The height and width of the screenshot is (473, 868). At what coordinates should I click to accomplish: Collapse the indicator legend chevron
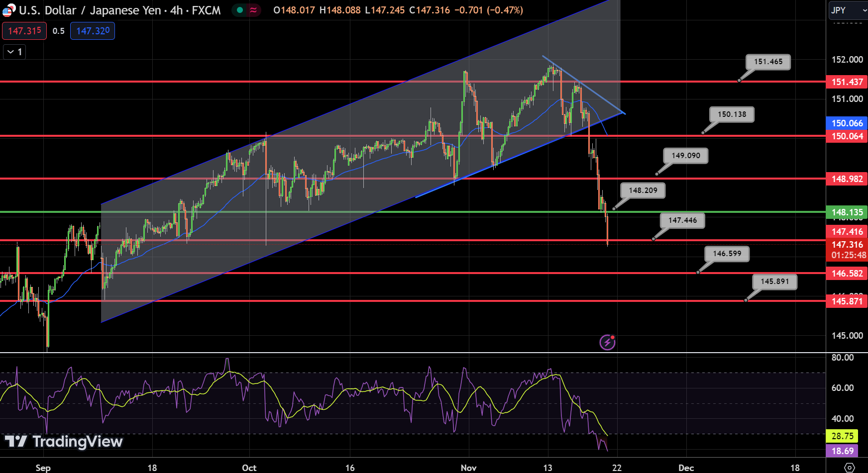14,52
